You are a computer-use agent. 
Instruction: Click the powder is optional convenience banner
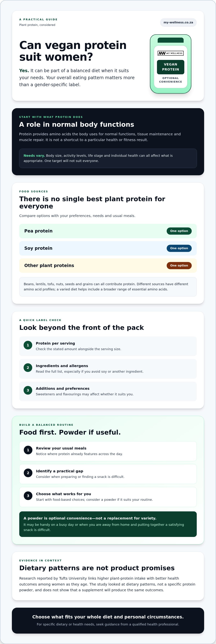[x=108, y=524]
